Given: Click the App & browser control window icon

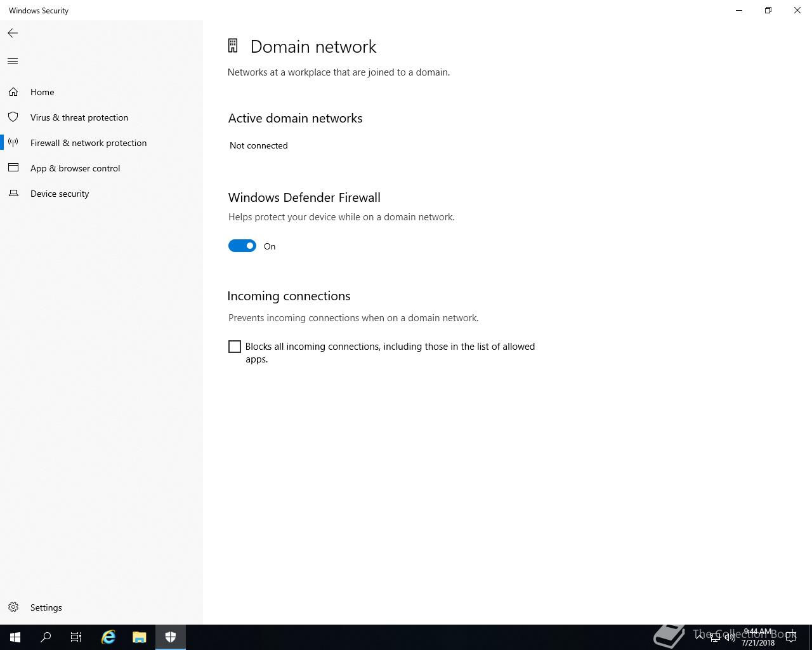Looking at the screenshot, I should 13,168.
